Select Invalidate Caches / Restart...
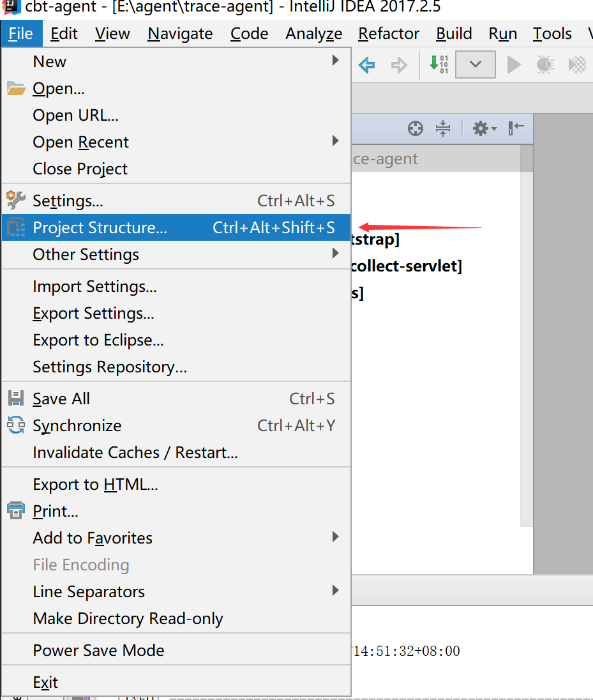This screenshot has height=700, width=593. [x=176, y=452]
